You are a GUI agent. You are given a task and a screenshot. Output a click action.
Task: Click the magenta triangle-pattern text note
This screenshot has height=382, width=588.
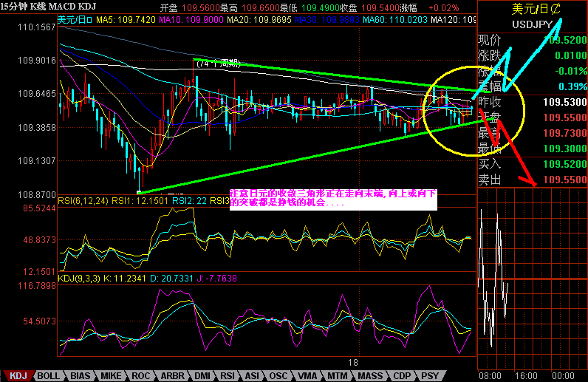(x=332, y=197)
